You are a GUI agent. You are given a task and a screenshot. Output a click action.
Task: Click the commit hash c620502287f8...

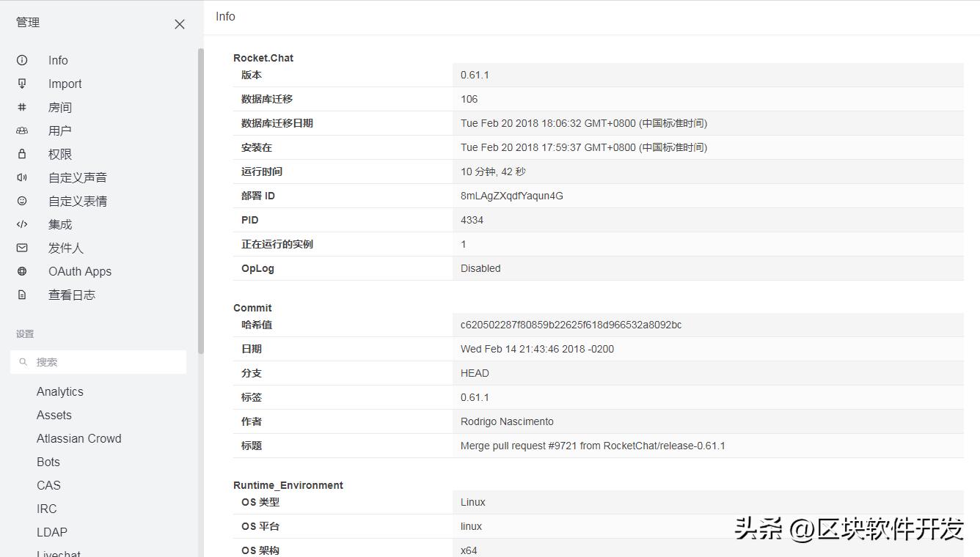pos(571,325)
